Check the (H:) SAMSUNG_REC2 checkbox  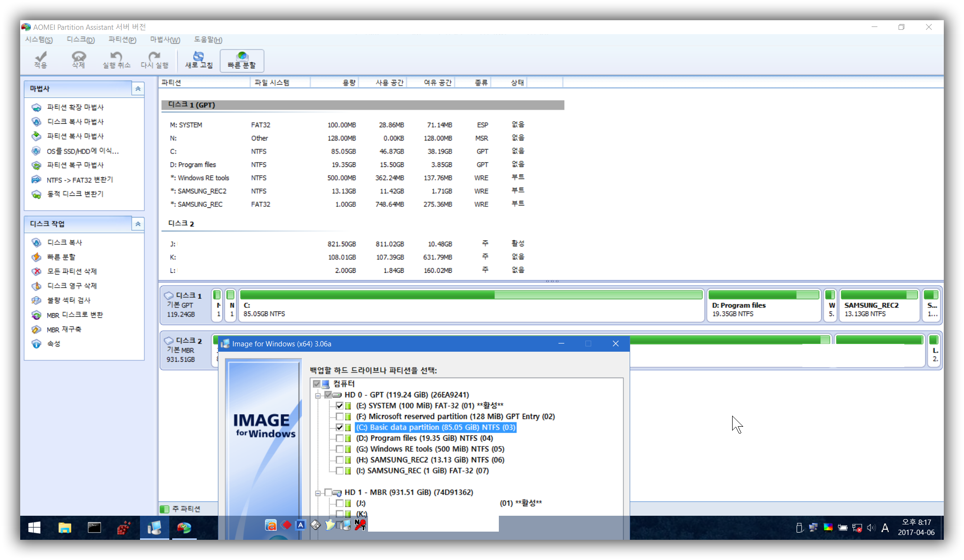coord(340,460)
